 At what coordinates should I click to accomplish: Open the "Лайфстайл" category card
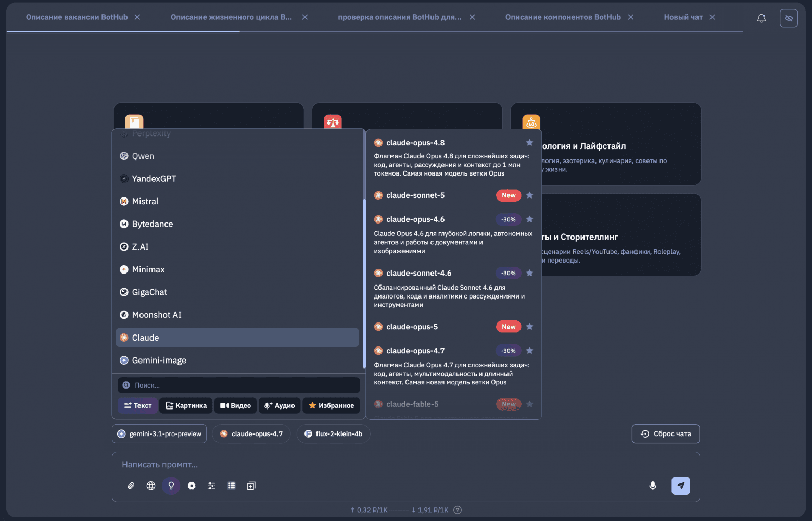tap(620, 144)
